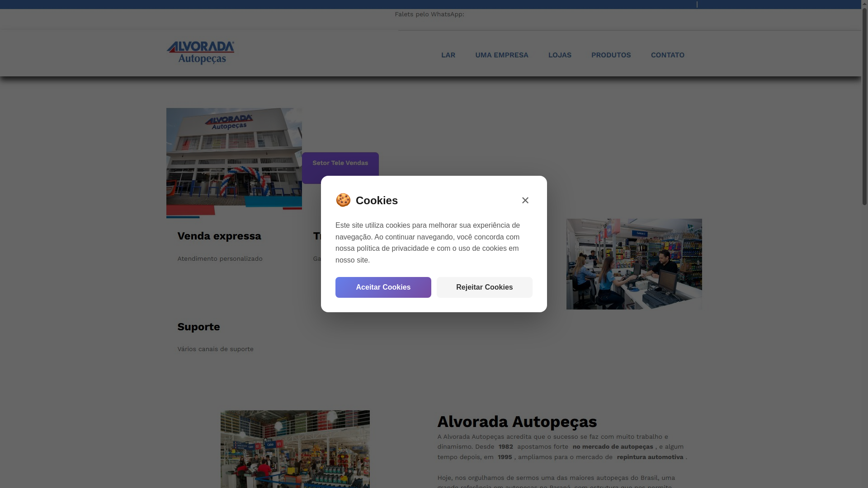868x488 pixels.
Task: Click the Venda expressa heading
Action: point(219,236)
